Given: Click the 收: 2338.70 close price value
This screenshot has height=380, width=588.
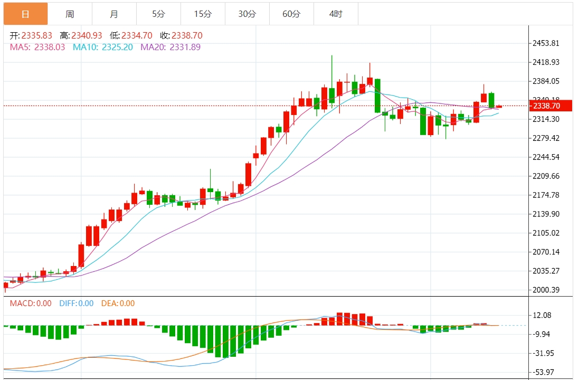Looking at the screenshot, I should click(x=181, y=36).
